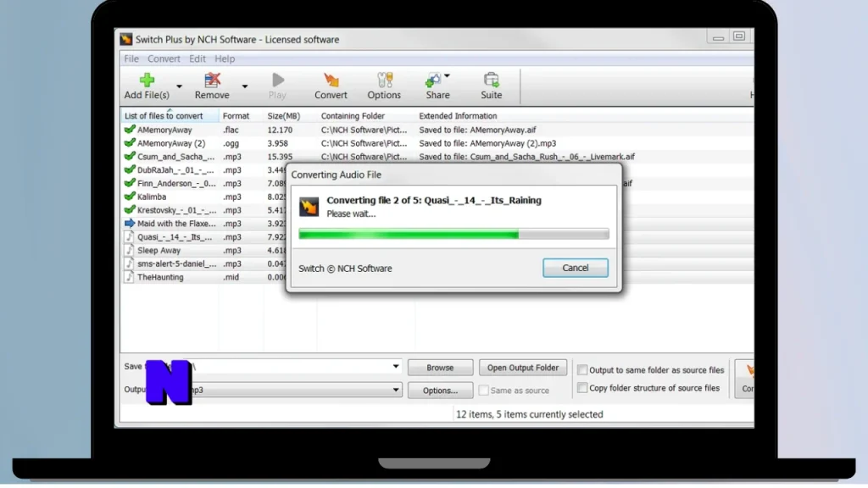Viewport: 868px width, 488px height.
Task: Expand the Remove dropdown arrow
Action: pyautogui.click(x=245, y=86)
